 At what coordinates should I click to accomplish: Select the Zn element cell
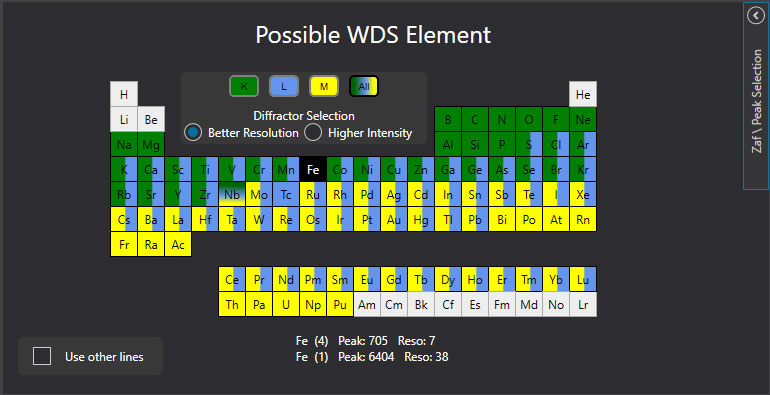coord(421,169)
